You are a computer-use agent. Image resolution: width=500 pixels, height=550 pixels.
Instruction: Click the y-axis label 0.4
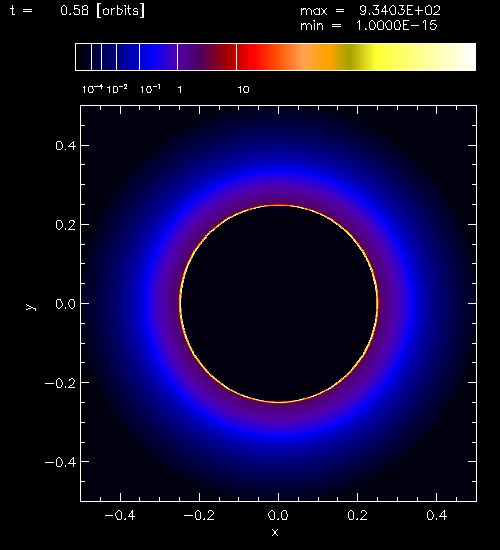tap(66, 146)
